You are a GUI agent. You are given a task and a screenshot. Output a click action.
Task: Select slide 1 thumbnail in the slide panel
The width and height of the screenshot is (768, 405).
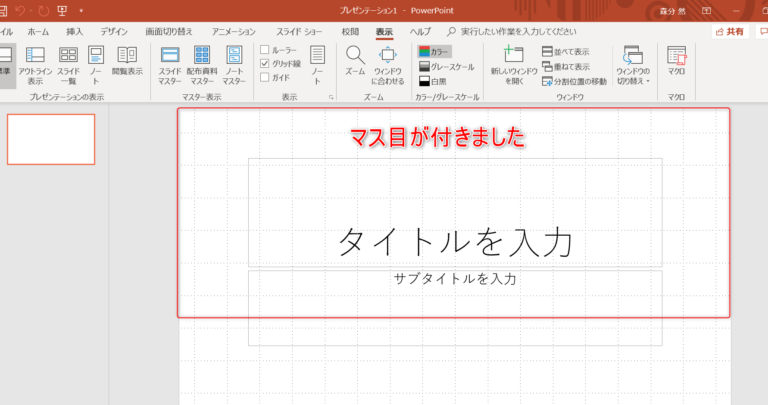click(x=51, y=140)
